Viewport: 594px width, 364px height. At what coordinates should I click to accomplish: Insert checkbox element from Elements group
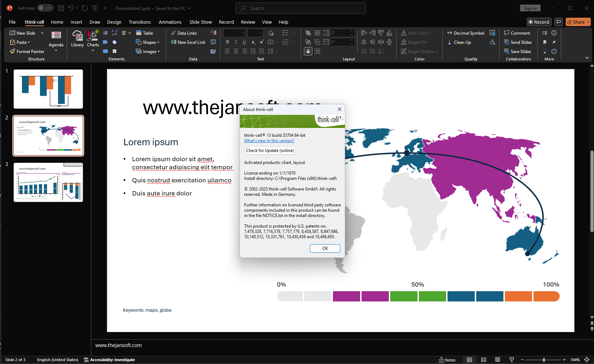coord(115,51)
